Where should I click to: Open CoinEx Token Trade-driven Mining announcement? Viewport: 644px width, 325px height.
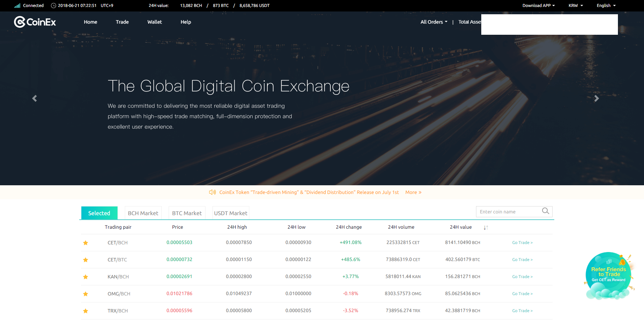pyautogui.click(x=309, y=192)
